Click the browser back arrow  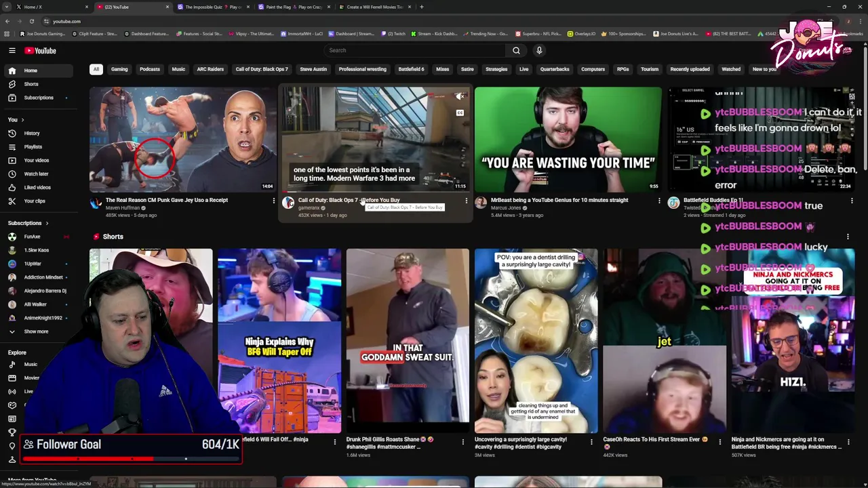[7, 21]
